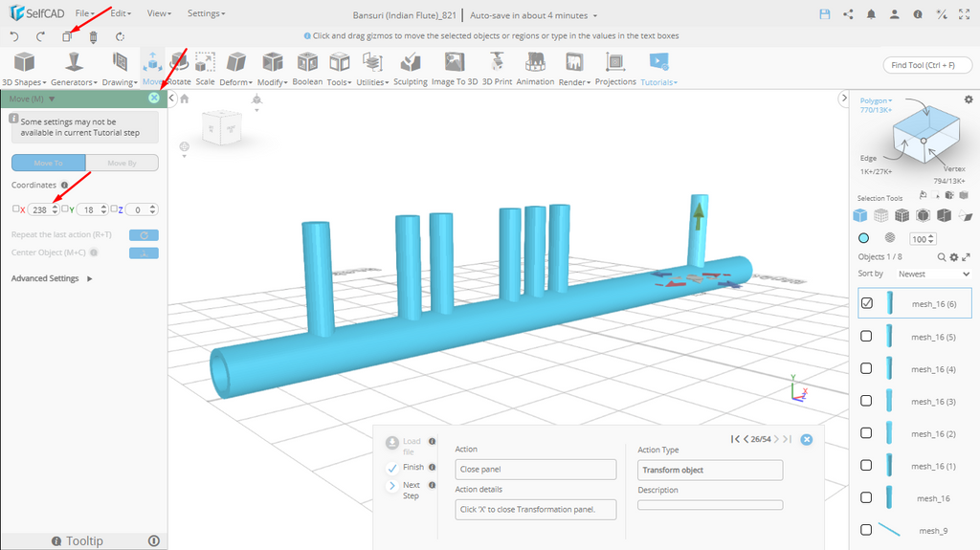Uncheck the mesh_16 (6) object checkbox
This screenshot has width=980, height=550.
tap(866, 303)
